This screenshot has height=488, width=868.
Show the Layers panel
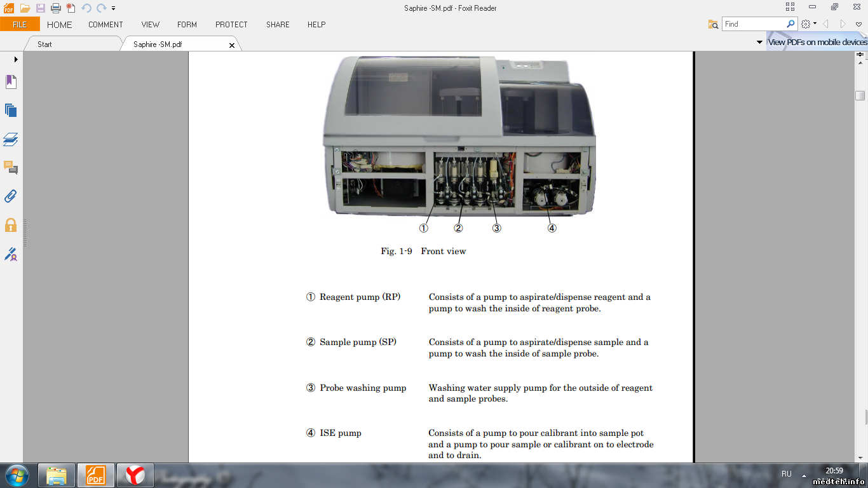(11, 139)
